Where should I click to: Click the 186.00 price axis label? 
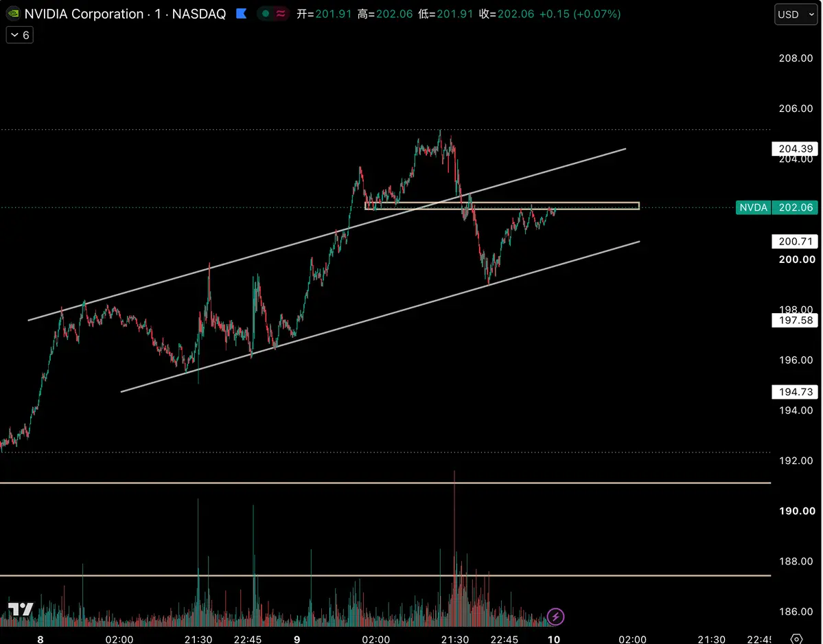pos(796,612)
